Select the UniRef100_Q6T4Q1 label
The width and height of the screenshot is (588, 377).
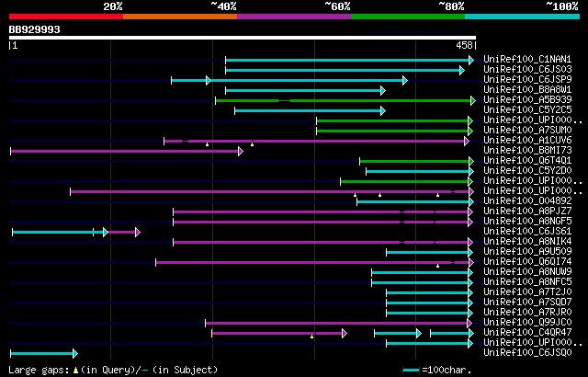(527, 161)
